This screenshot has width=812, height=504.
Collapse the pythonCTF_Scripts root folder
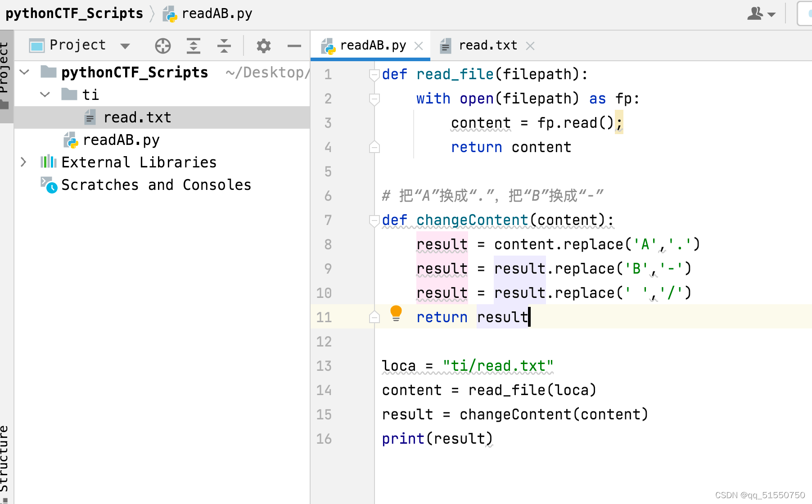tap(25, 72)
